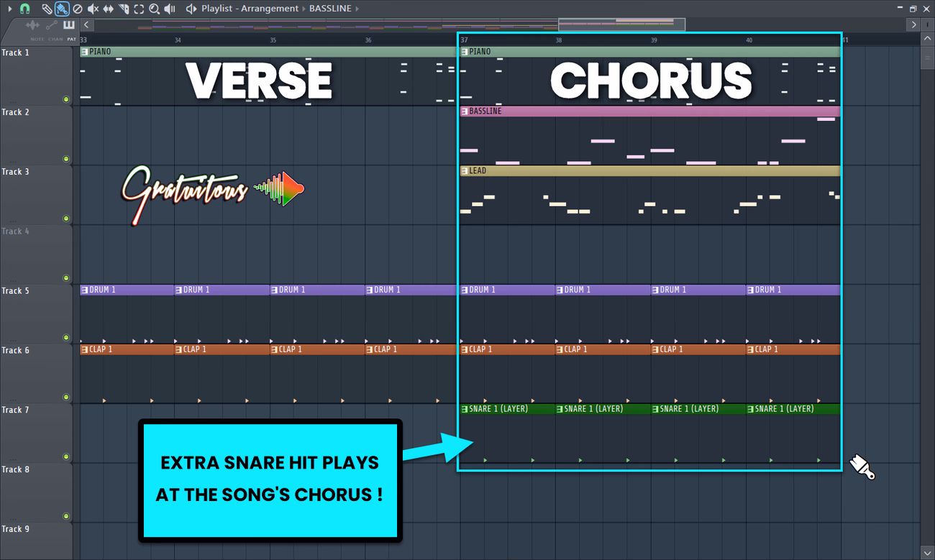Open the Arrangement selector
Image resolution: width=935 pixels, height=560 pixels.
click(270, 9)
